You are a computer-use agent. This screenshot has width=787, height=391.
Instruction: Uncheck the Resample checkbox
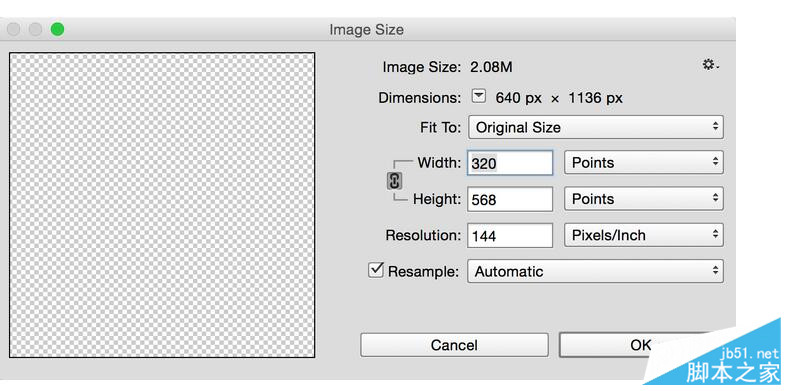[x=375, y=270]
